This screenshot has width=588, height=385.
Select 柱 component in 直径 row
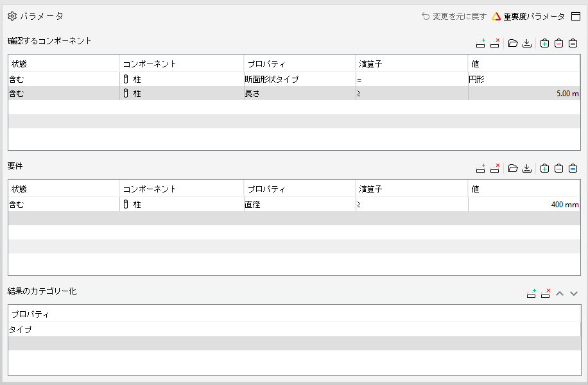pyautogui.click(x=182, y=204)
